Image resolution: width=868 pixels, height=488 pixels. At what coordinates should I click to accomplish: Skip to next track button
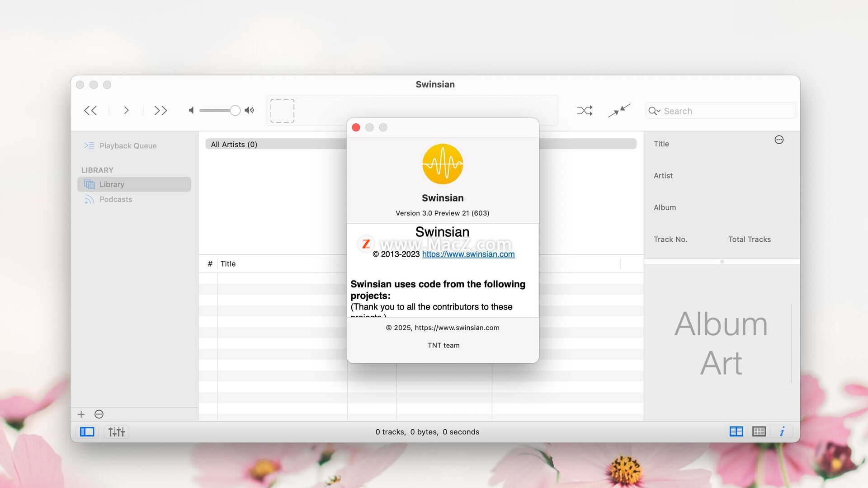[x=160, y=111]
